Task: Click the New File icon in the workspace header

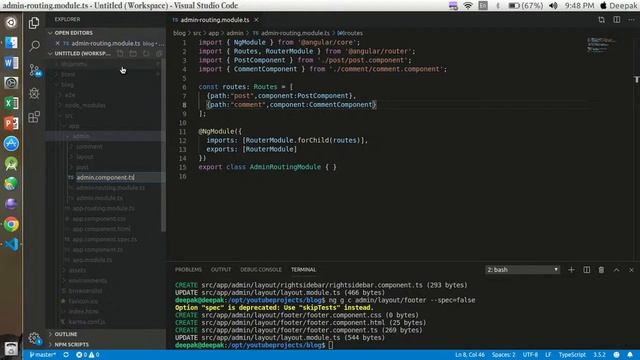Action: pos(120,53)
